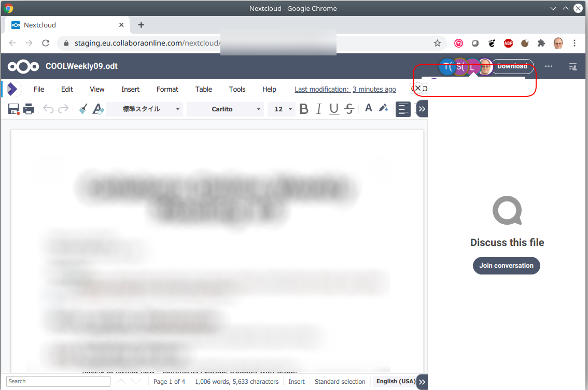This screenshot has height=390, width=588.
Task: Toggle align left paragraph button
Action: tap(403, 109)
